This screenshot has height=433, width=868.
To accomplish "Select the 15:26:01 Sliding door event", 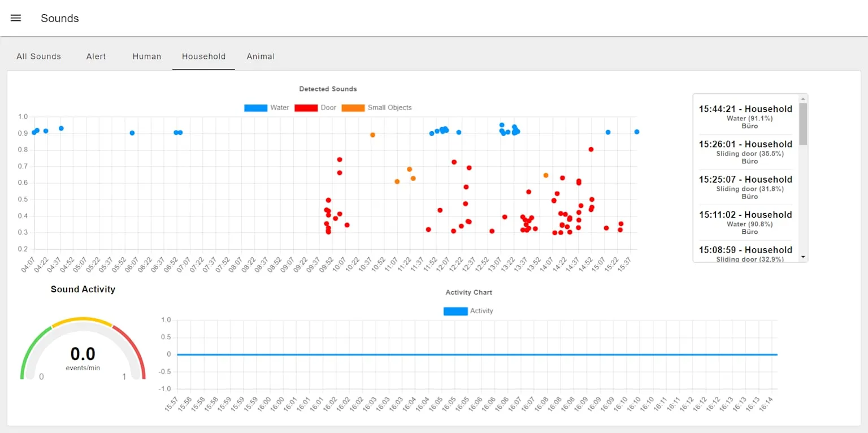I will pos(745,152).
